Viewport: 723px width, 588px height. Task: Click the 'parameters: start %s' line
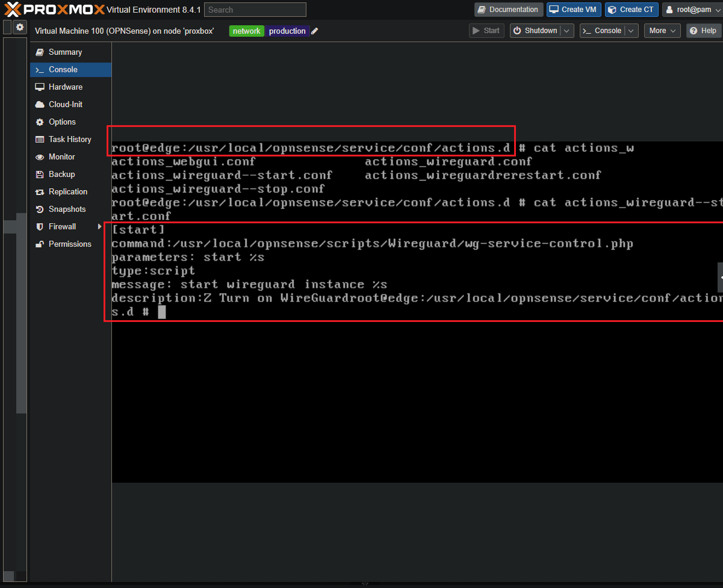(x=188, y=258)
